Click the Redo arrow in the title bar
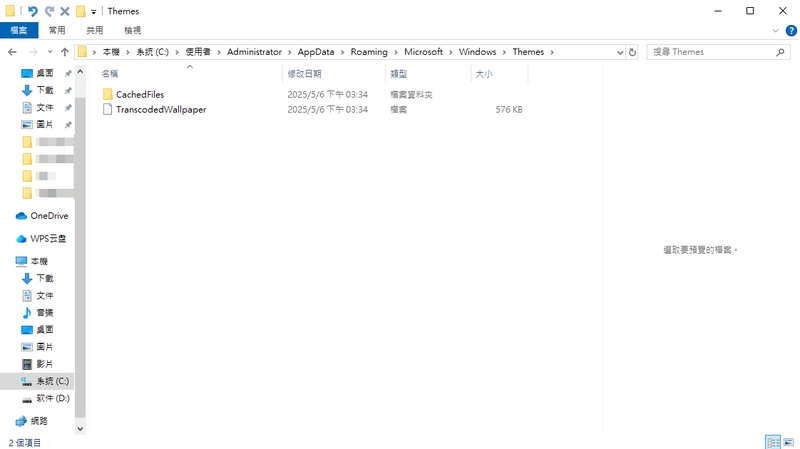Viewport: 800px width, 449px height. coord(49,11)
